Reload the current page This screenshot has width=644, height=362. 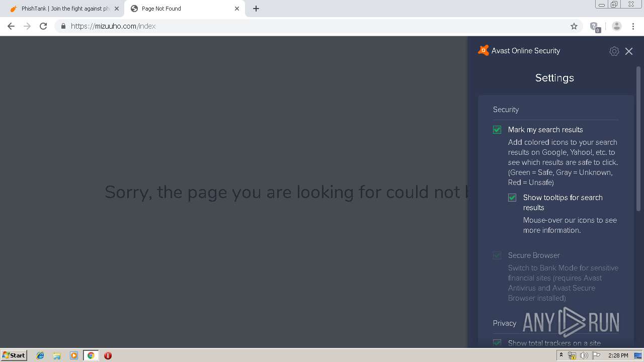pos(43,26)
